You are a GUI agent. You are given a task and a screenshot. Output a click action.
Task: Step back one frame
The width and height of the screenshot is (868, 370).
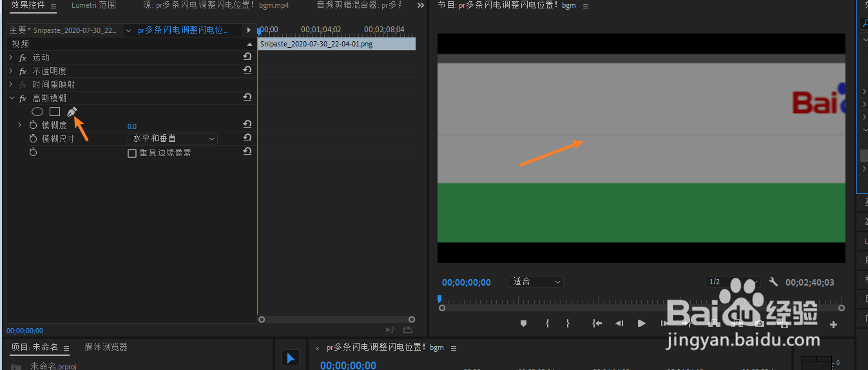click(619, 324)
